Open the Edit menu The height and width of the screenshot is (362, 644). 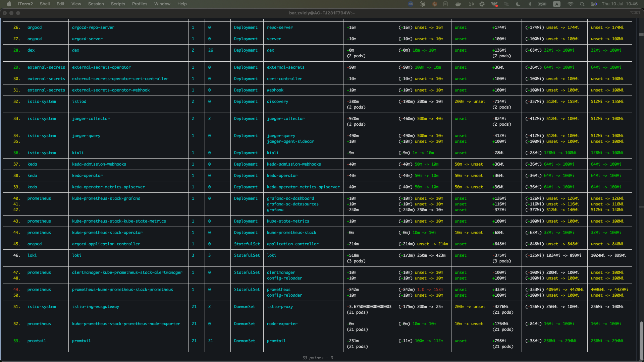tap(60, 4)
